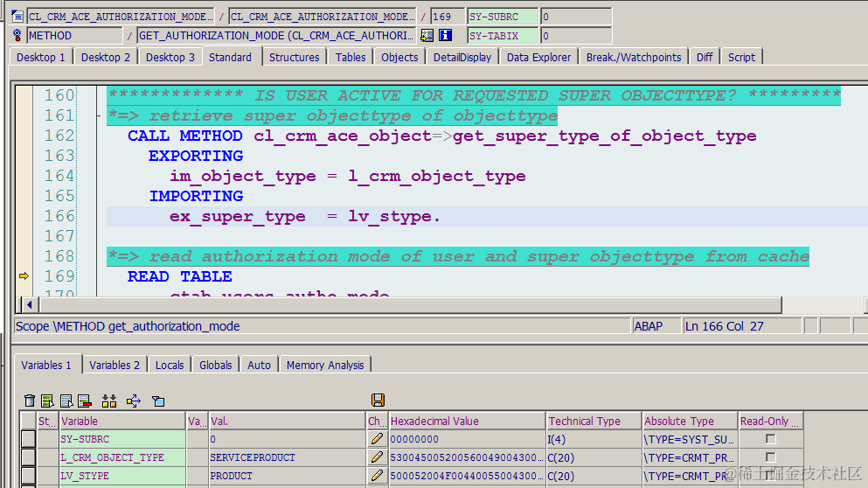Open the Structures tab

tap(295, 57)
